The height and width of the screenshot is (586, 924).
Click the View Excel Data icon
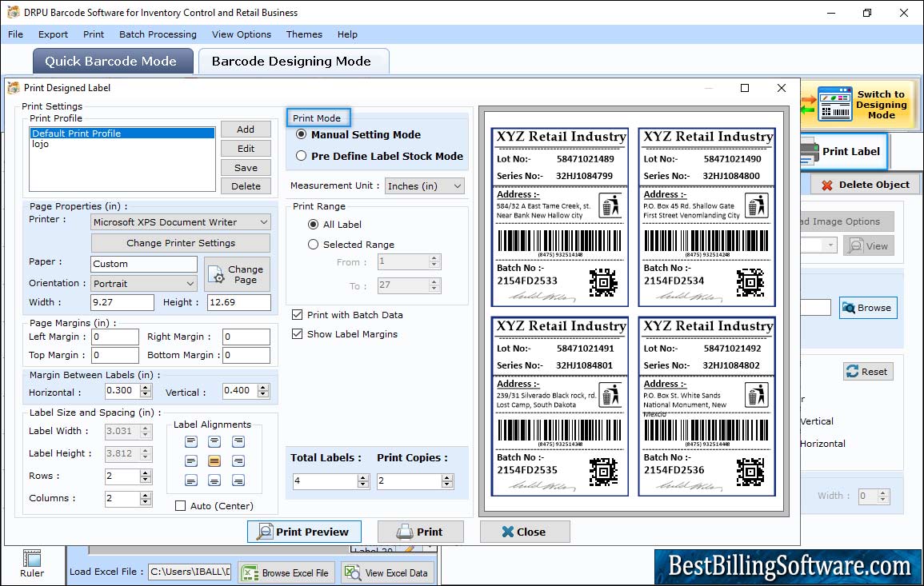coord(353,572)
